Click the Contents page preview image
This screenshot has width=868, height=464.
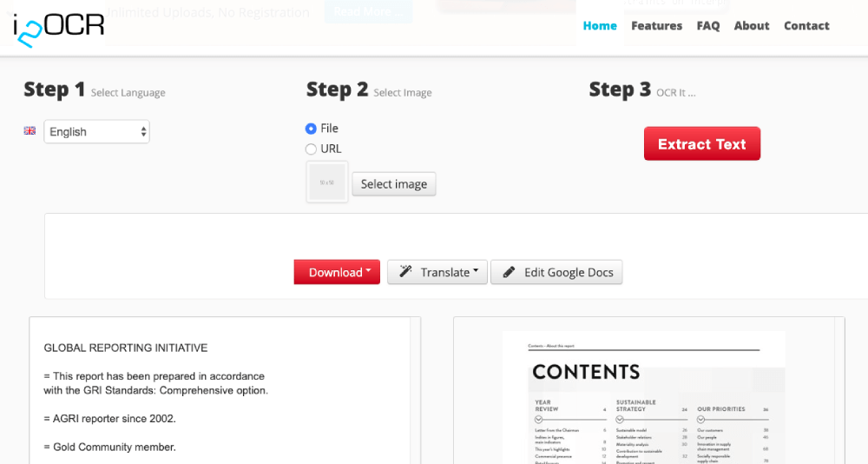(643, 397)
